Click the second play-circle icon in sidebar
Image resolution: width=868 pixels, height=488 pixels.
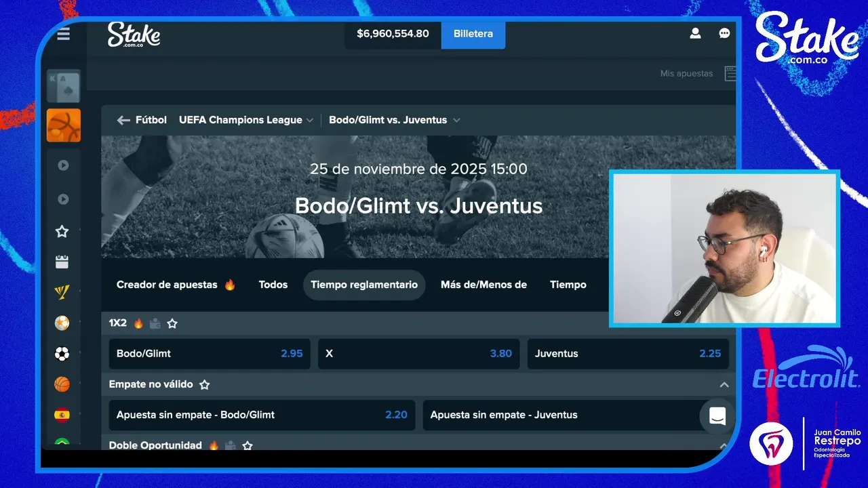[x=63, y=199]
